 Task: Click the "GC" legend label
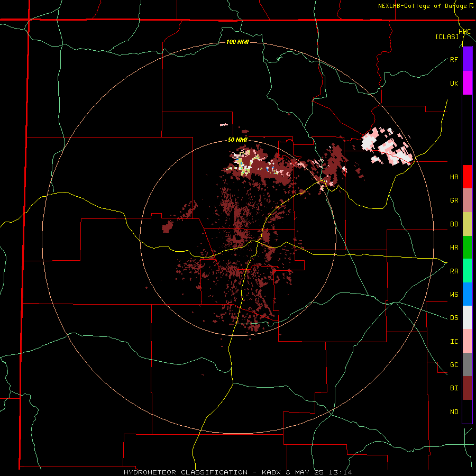click(x=454, y=364)
